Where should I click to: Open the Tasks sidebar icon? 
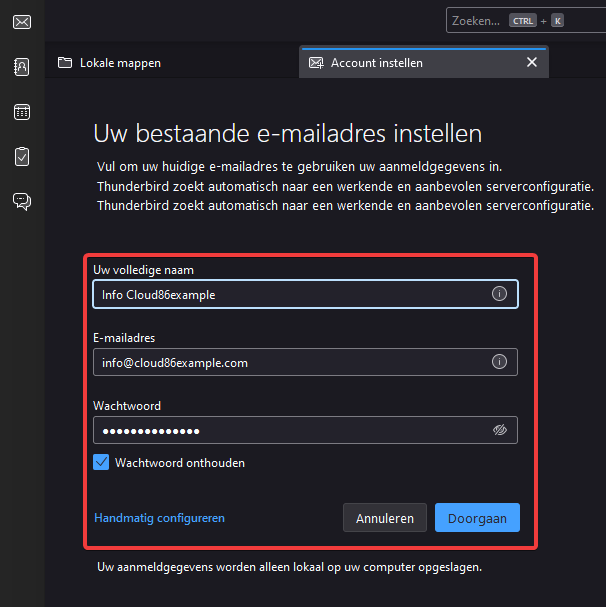click(22, 157)
